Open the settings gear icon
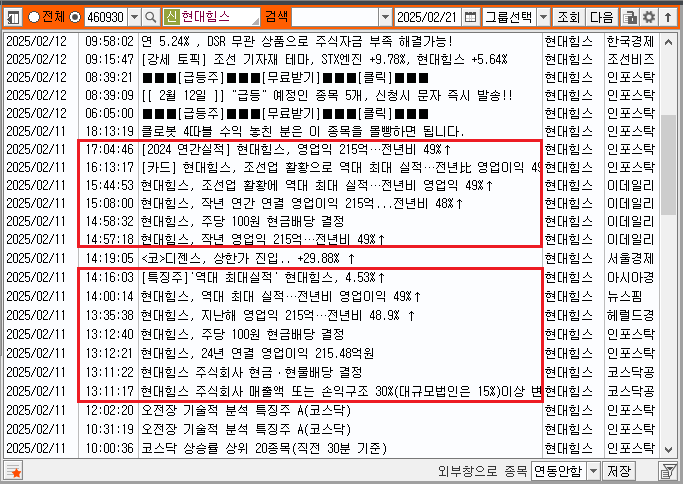 click(x=649, y=17)
